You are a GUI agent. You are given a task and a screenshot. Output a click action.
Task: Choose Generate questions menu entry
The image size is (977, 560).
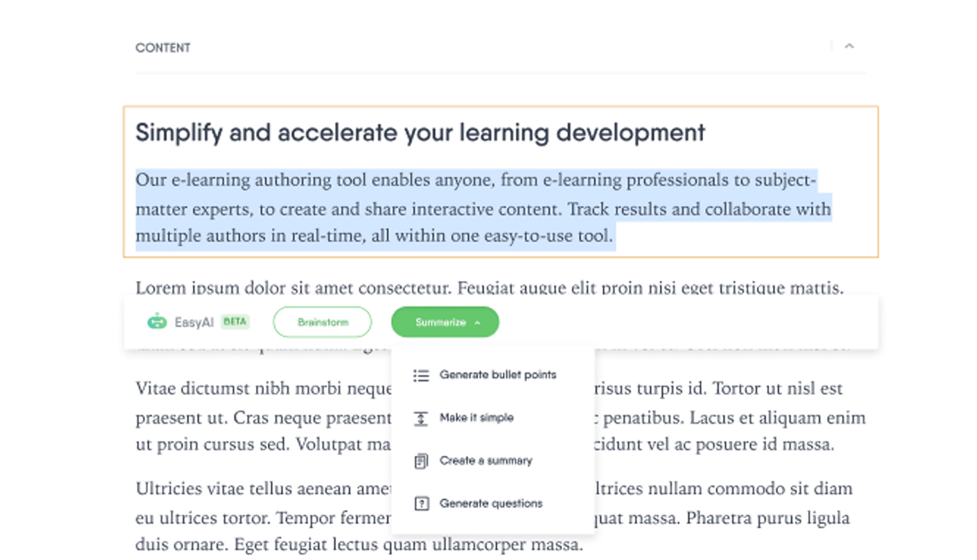[490, 504]
